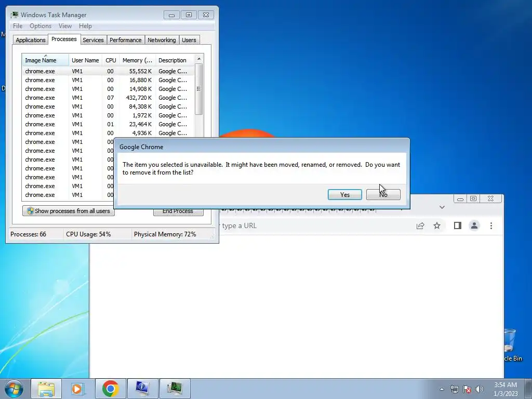532x399 pixels.
Task: Click the Task Manager title icon
Action: coord(15,15)
